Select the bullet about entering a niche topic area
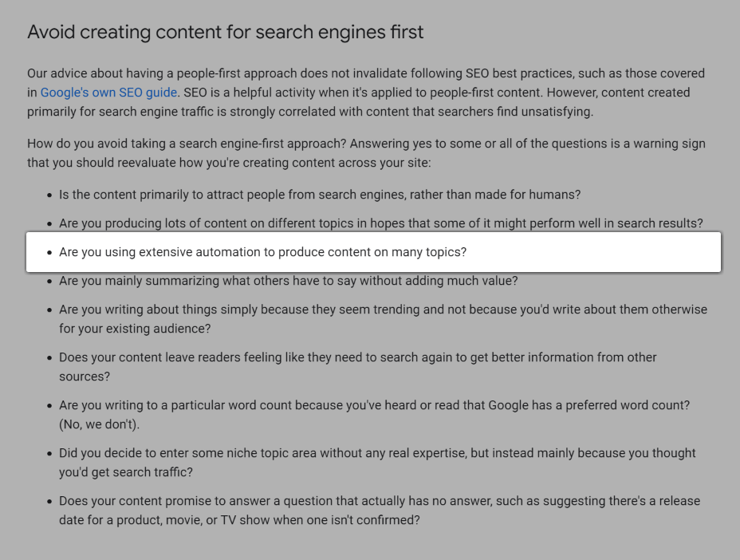The image size is (740, 560). tap(376, 453)
